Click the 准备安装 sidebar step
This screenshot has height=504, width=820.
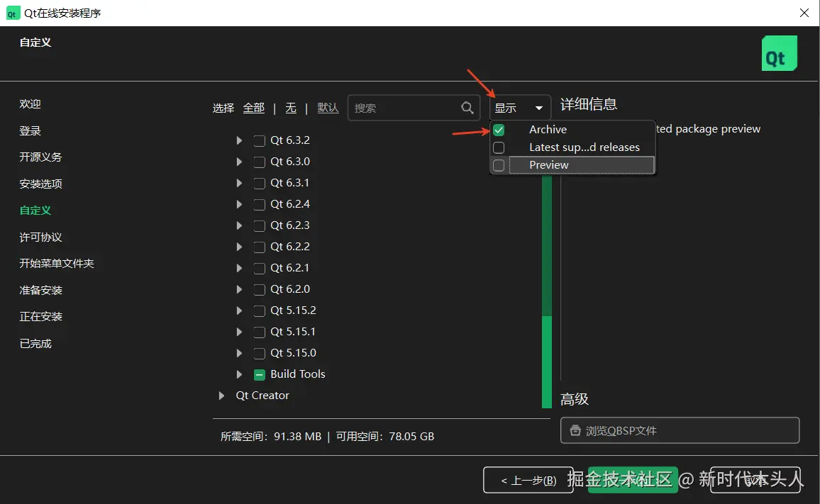point(41,290)
